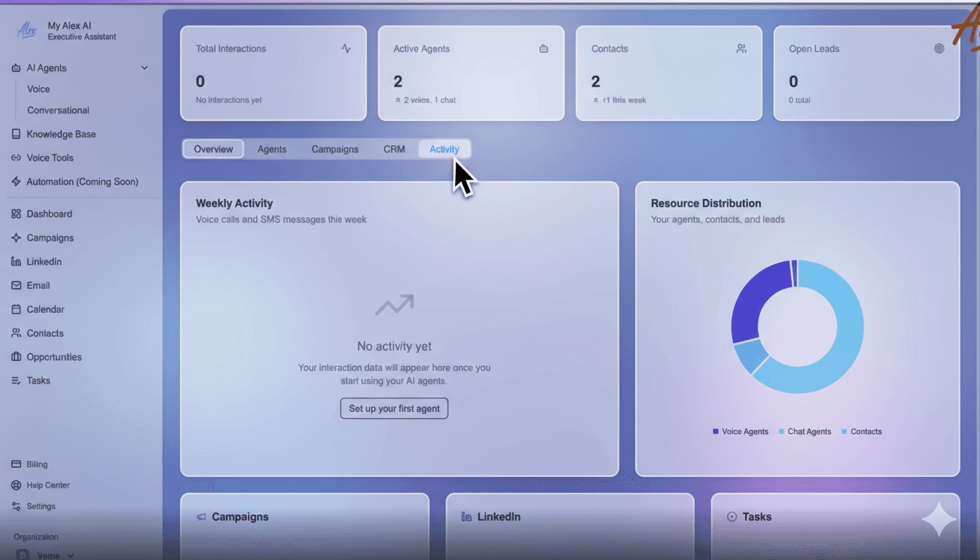Toggle Chat Agents legend item

pyautogui.click(x=805, y=431)
